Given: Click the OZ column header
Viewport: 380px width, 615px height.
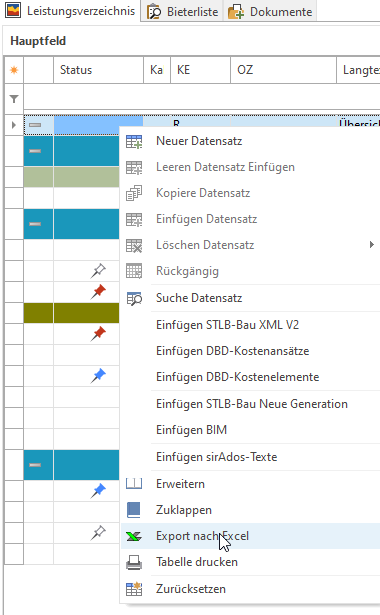Looking at the screenshot, I should 283,70.
